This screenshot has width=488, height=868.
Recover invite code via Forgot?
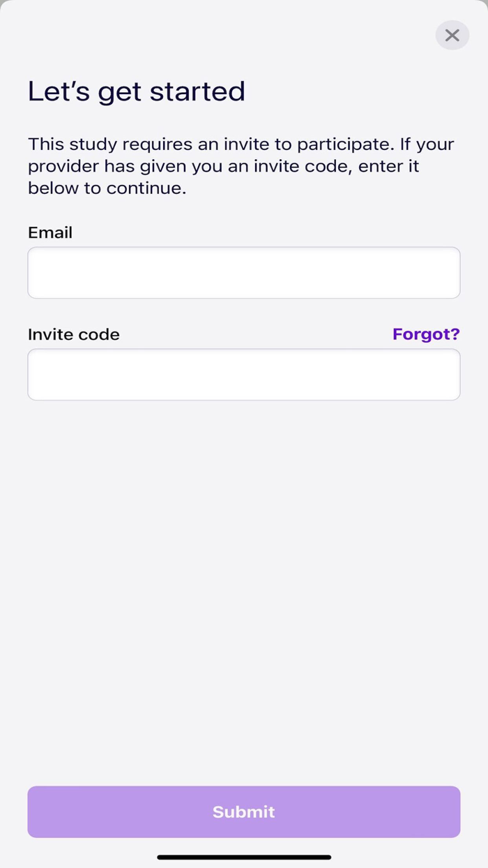pos(426,334)
